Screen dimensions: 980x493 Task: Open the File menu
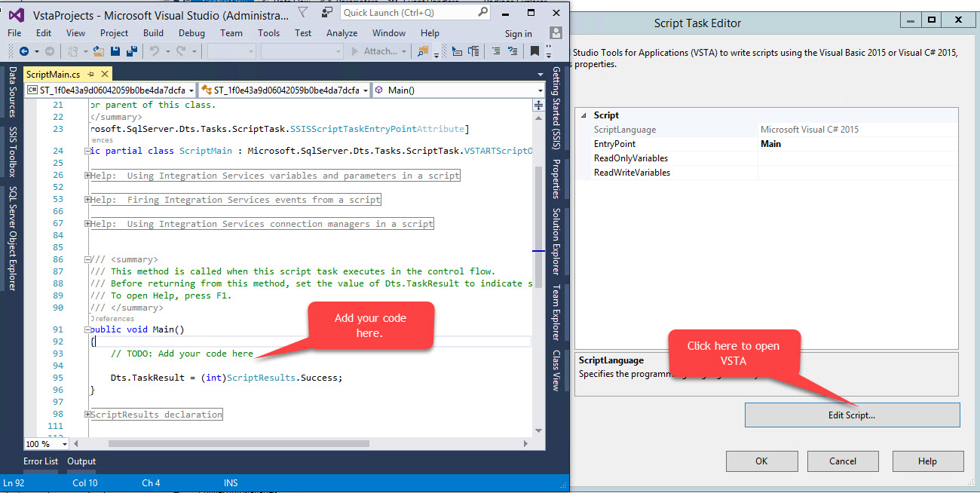(14, 33)
